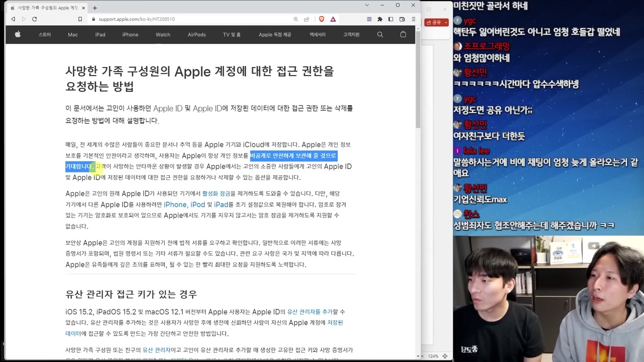Click the fit-to-view icon beside 124%
This screenshot has width=644, height=362.
tap(445, 356)
